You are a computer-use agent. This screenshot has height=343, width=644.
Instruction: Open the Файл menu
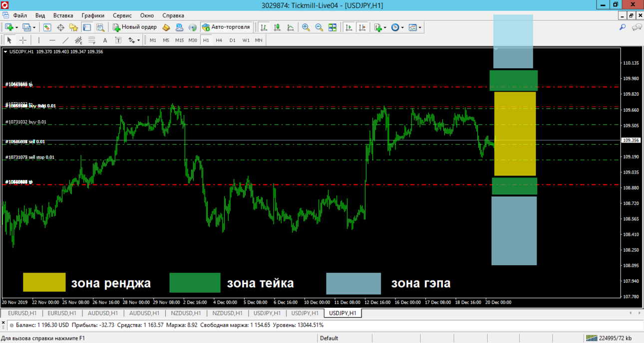20,15
